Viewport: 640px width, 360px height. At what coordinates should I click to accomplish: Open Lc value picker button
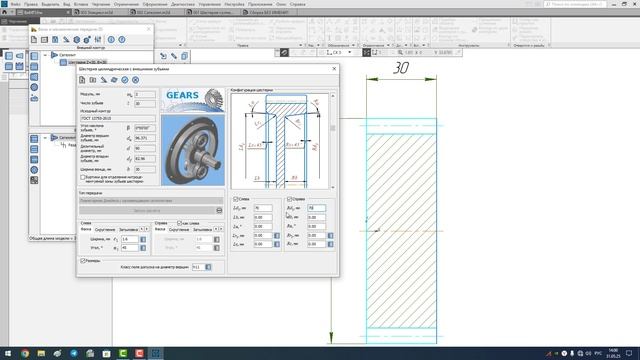[277, 244]
